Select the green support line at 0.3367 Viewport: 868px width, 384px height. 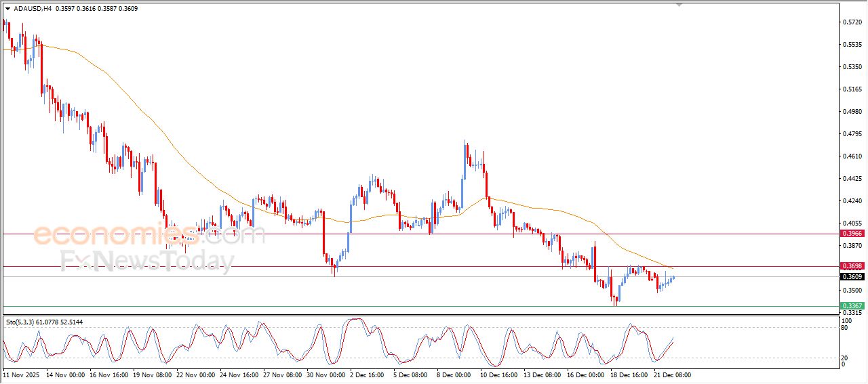(407, 306)
